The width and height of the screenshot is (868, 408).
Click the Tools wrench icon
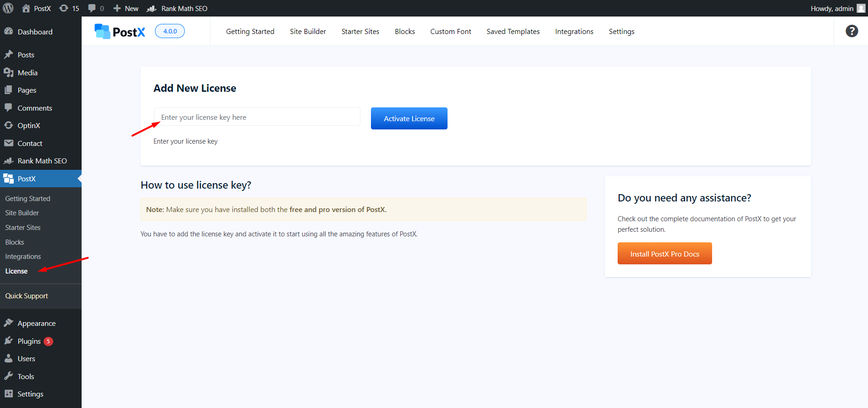click(x=8, y=376)
